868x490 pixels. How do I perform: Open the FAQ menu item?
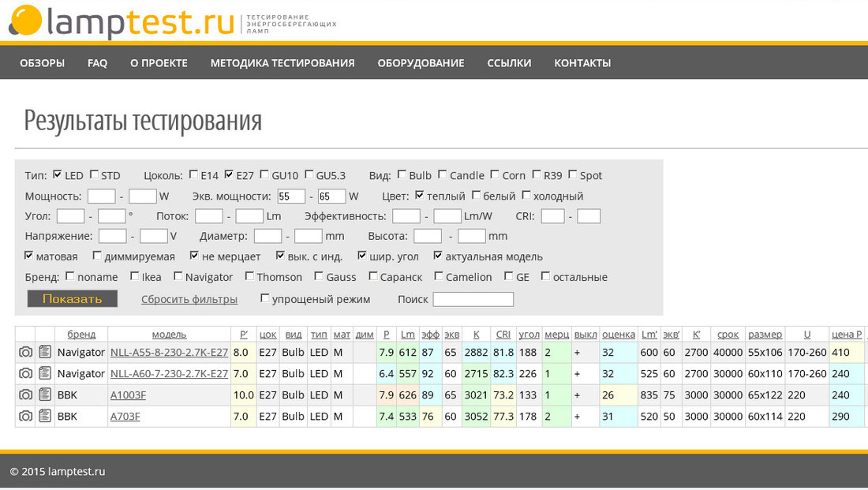click(97, 63)
